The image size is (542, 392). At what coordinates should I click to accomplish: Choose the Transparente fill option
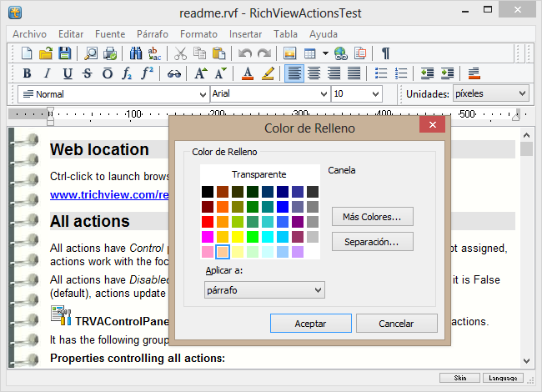258,174
